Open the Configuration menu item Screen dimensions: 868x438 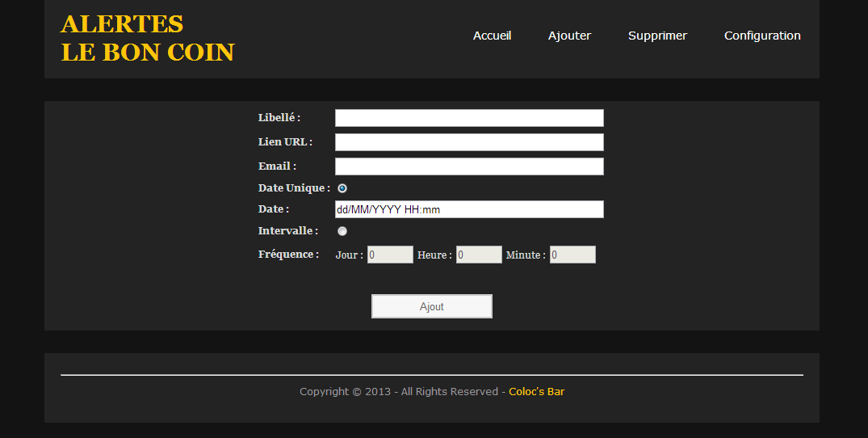pyautogui.click(x=761, y=36)
